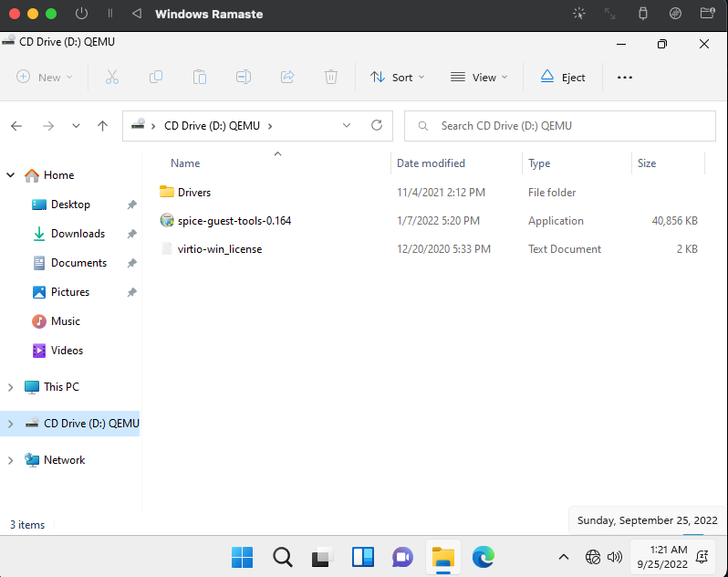Unpin Documents using its pin icon
728x577 pixels.
(132, 263)
